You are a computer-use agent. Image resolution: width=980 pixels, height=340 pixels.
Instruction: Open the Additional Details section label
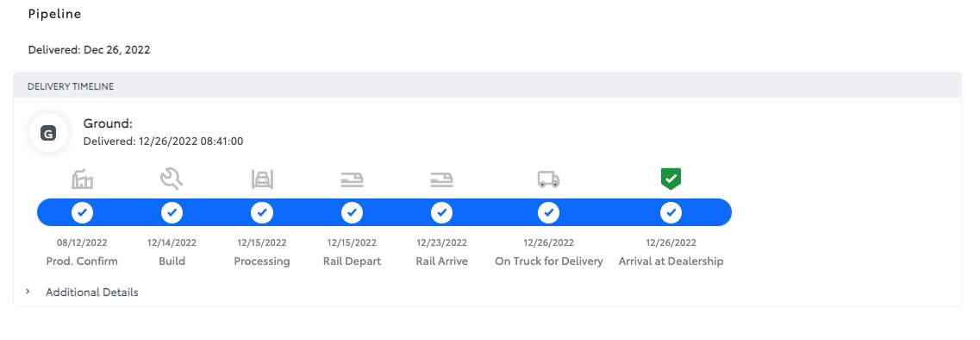(x=92, y=293)
